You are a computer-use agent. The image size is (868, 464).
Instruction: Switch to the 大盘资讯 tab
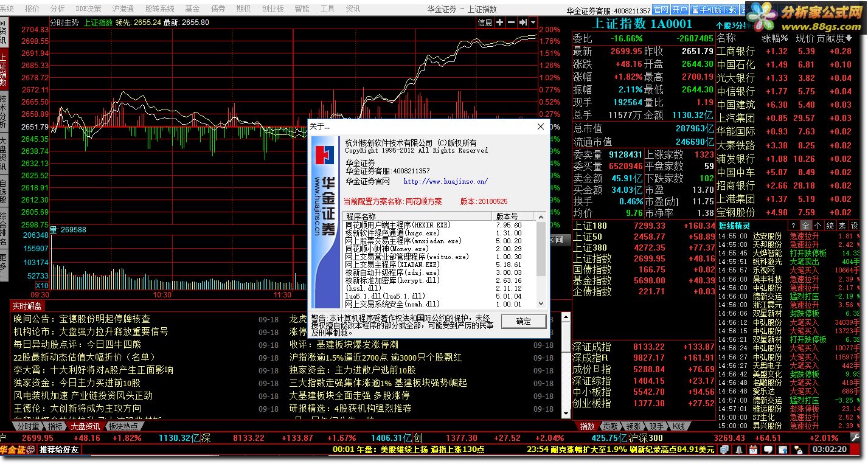tap(85, 426)
